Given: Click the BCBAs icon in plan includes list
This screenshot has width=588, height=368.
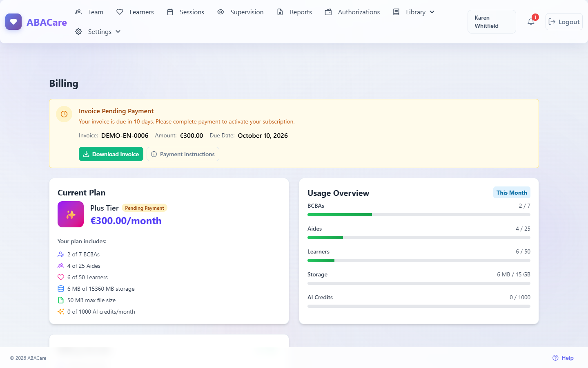Looking at the screenshot, I should tap(61, 254).
